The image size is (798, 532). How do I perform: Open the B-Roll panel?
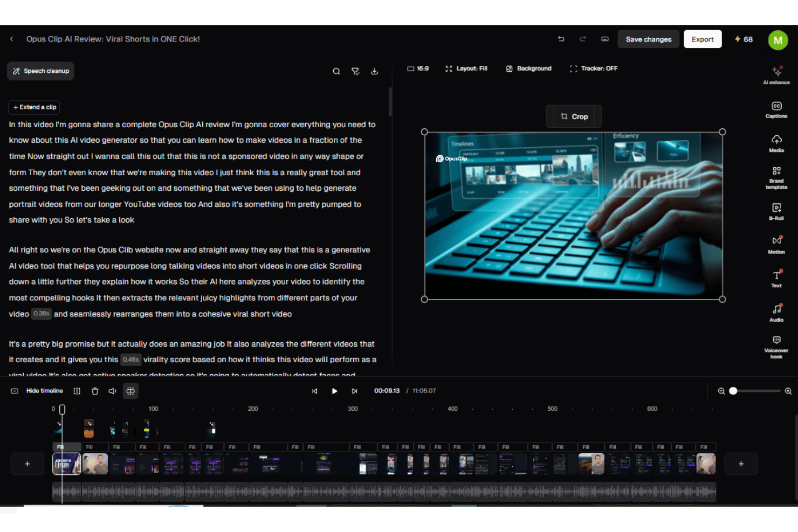pos(776,212)
